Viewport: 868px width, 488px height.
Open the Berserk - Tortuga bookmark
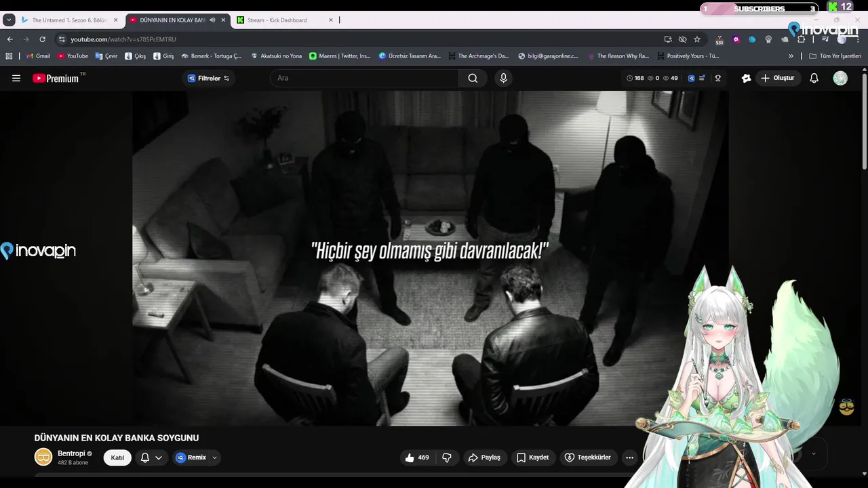point(211,56)
